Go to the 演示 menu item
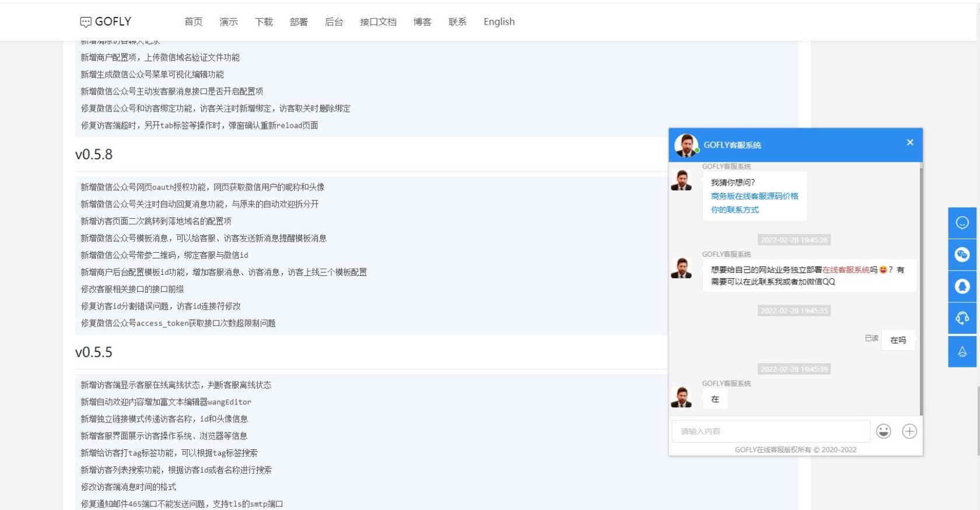Screen dimensions: 980x510 click(228, 22)
